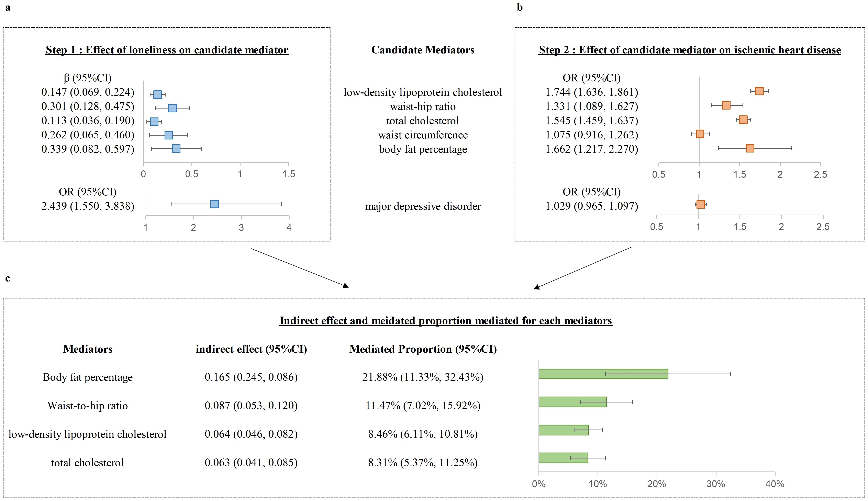Viewport: 868px width, 501px height.
Task: Click the blue marker for β 0.339
Action: (176, 149)
